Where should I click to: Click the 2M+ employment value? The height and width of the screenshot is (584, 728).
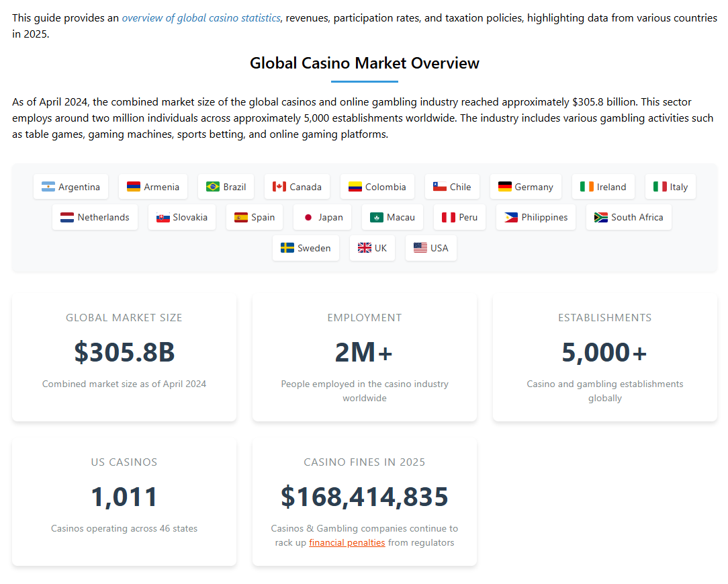(365, 352)
